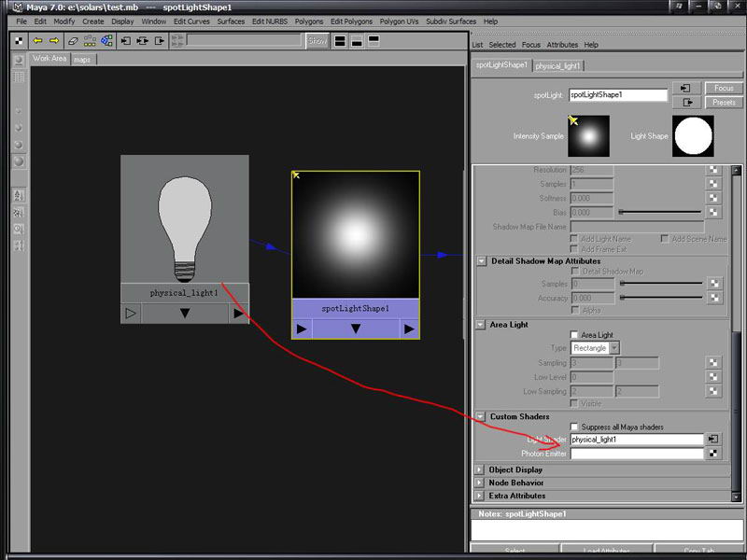Expand the Object Display section
747x560 pixels.
pos(480,469)
